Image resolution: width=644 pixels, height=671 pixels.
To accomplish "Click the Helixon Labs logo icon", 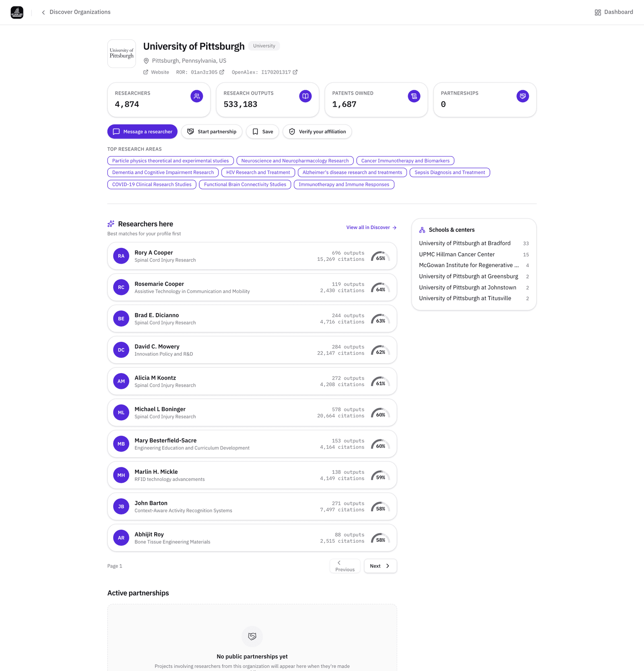I will tap(17, 12).
